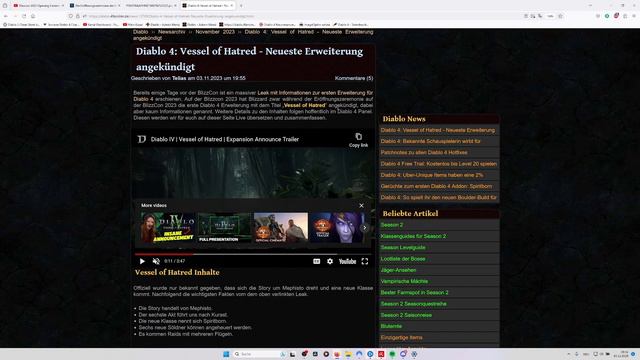Click the browser back arrow
This screenshot has height=360, width=640.
click(6, 16)
